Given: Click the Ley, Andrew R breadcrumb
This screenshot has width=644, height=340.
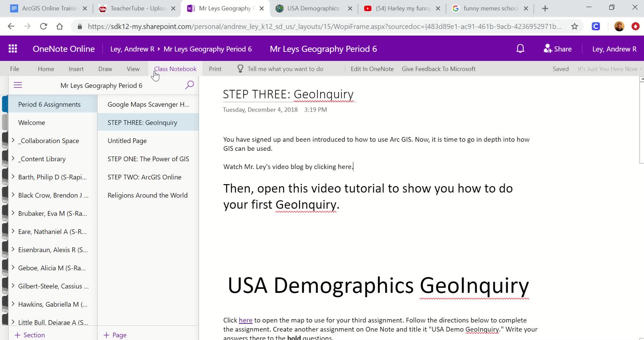Looking at the screenshot, I should tap(132, 49).
